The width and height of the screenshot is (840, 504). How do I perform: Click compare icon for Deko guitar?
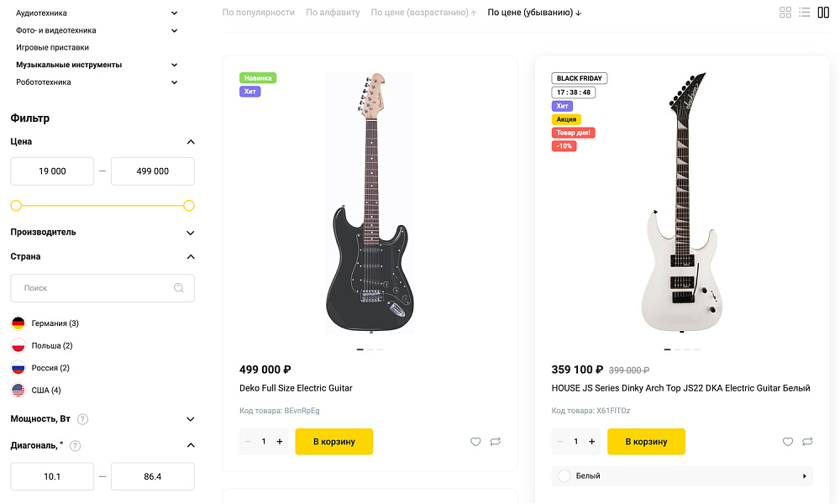point(496,442)
